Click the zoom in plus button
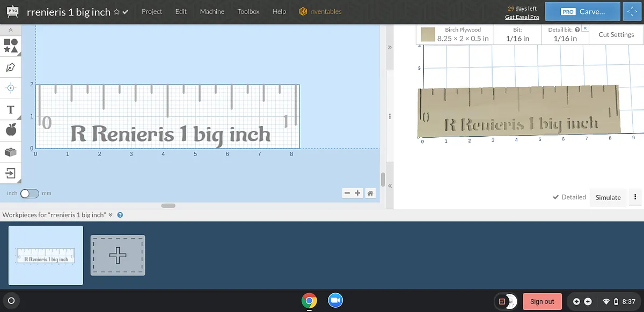 point(358,193)
